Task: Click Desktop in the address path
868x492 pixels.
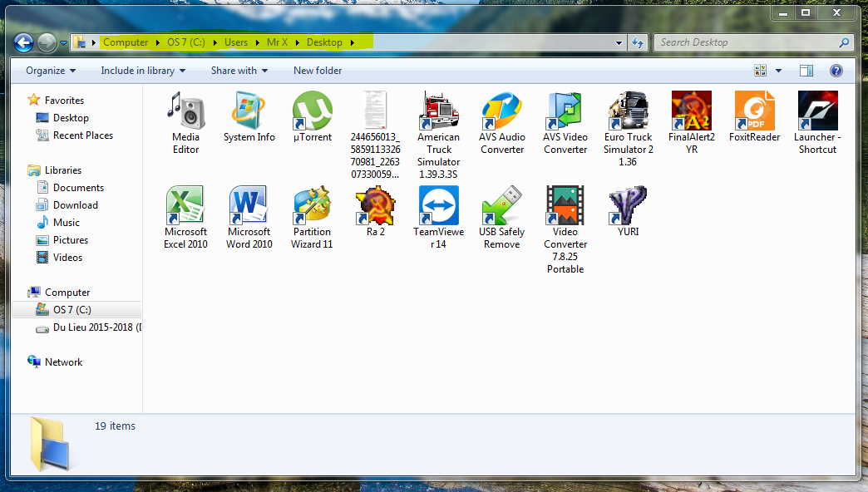Action: click(x=324, y=42)
